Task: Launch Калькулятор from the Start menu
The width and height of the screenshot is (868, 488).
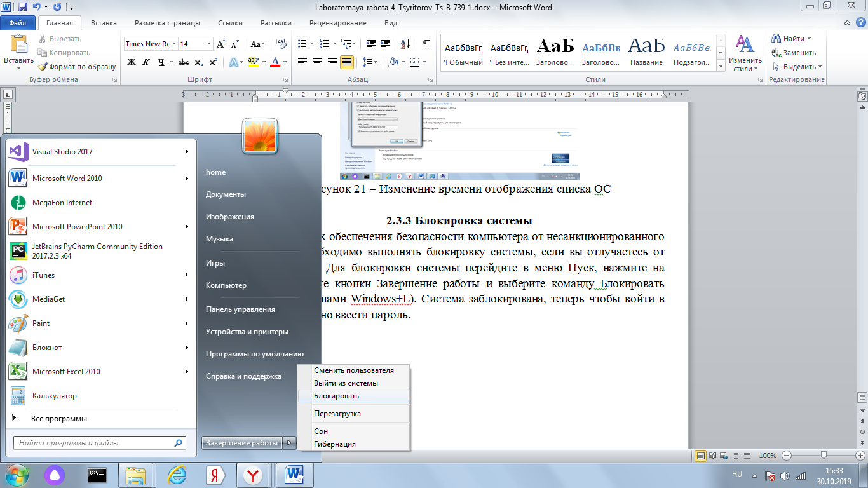Action: (x=99, y=396)
